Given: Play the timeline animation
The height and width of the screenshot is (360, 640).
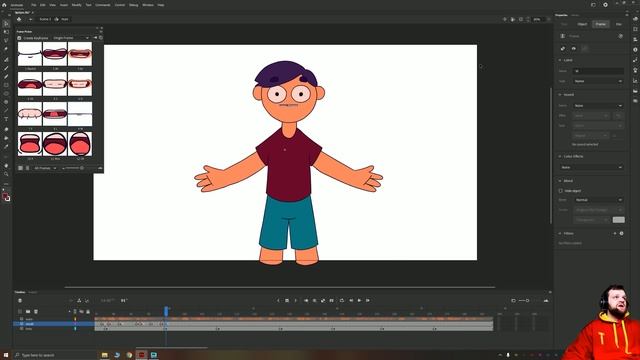Looking at the screenshot, I should (359, 300).
